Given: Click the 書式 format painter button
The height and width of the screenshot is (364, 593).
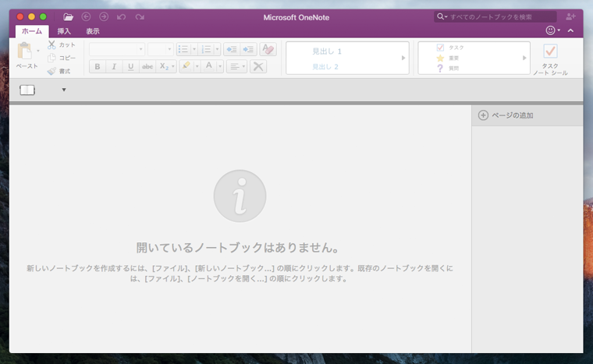Looking at the screenshot, I should (59, 71).
